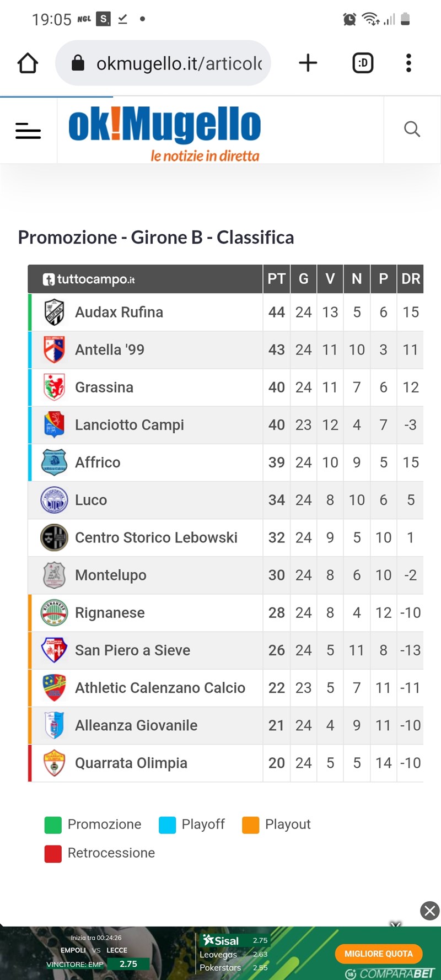This screenshot has width=441, height=980.
Task: Select the DR column header
Action: tap(410, 279)
